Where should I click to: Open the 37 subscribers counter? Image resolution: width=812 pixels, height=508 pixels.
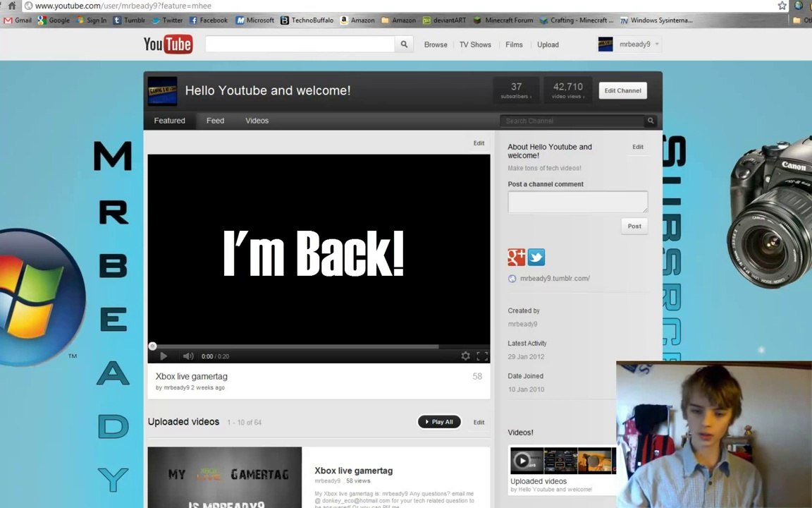pos(516,90)
